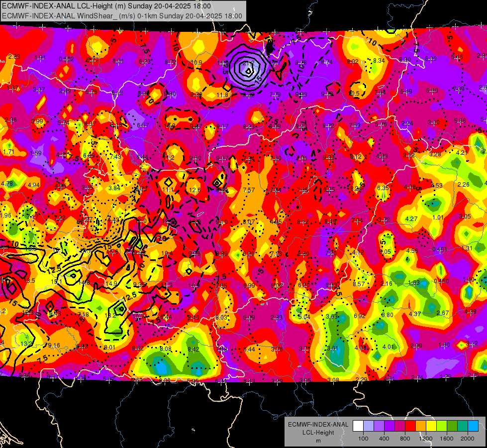This screenshot has height=448, width=487.
Task: Click the grid value 0.450
Action: coord(441,281)
